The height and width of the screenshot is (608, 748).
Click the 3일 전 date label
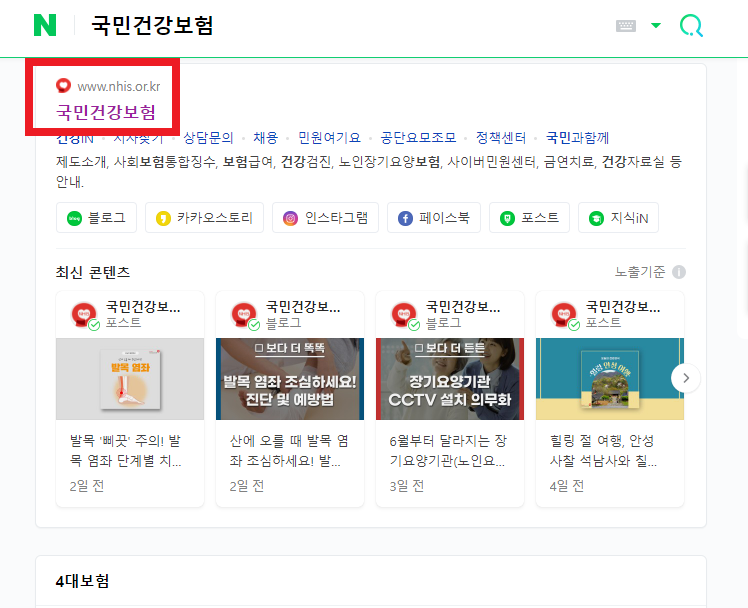[406, 486]
